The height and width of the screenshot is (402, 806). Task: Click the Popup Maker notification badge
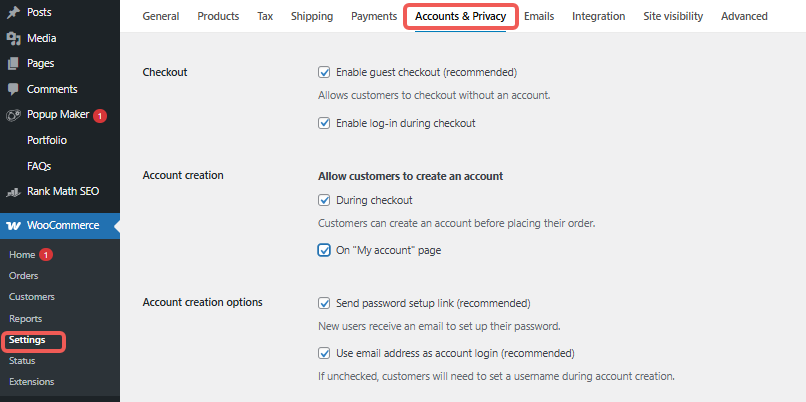click(100, 116)
